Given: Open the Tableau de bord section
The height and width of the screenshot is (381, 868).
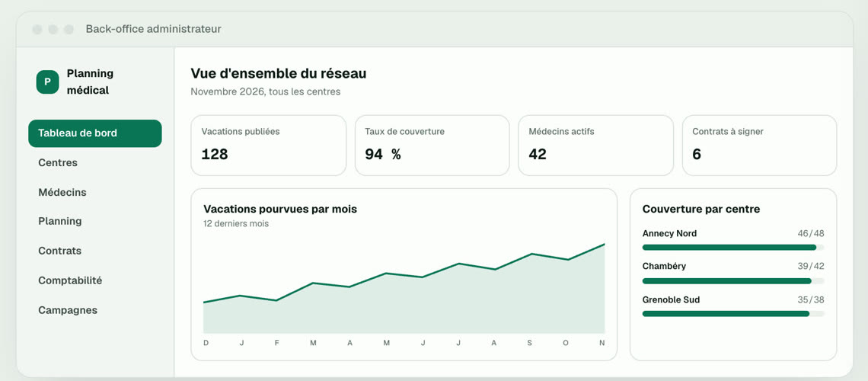Looking at the screenshot, I should [x=95, y=133].
